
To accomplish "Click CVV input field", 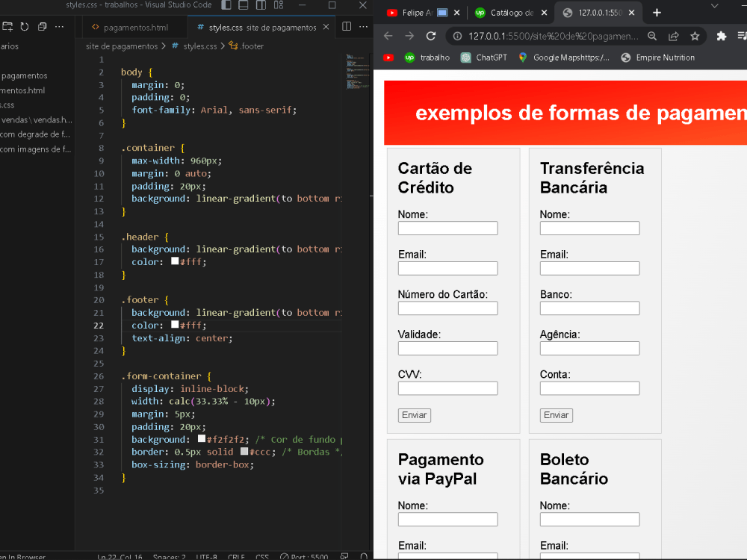I will (x=447, y=388).
